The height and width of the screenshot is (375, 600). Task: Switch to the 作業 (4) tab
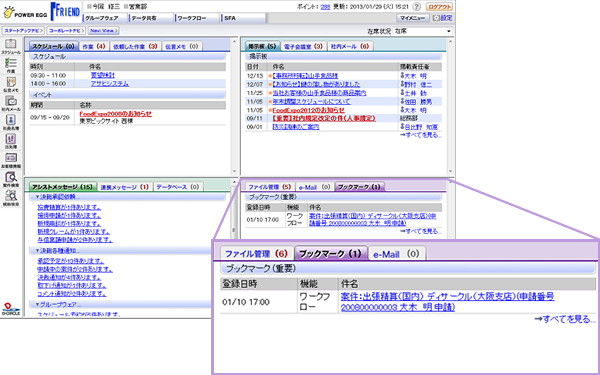coord(94,47)
